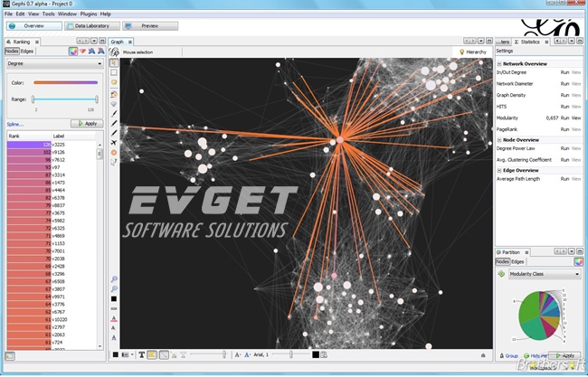Click the black color swatch beside the clipboard icon
The image size is (588, 377).
coord(316,354)
